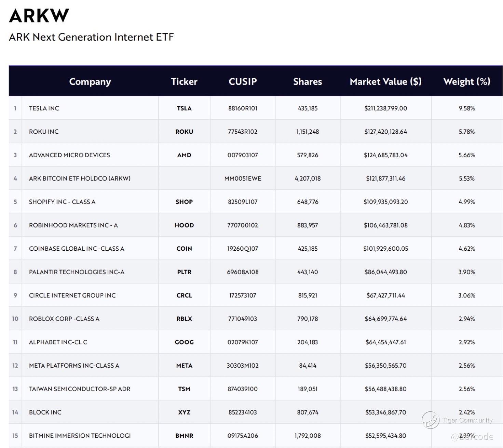
Task: Select the PLTR ticker cell
Action: (x=184, y=272)
